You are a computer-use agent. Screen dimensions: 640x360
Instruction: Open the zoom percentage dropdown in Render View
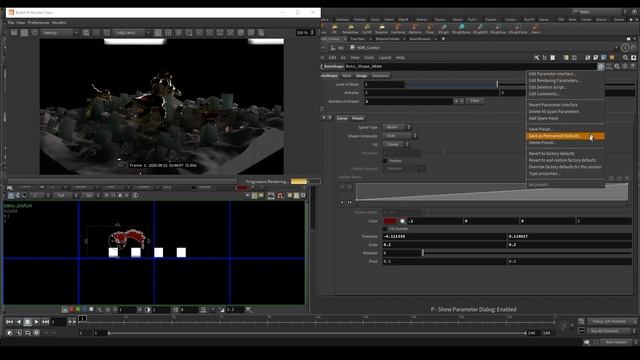pos(305,33)
